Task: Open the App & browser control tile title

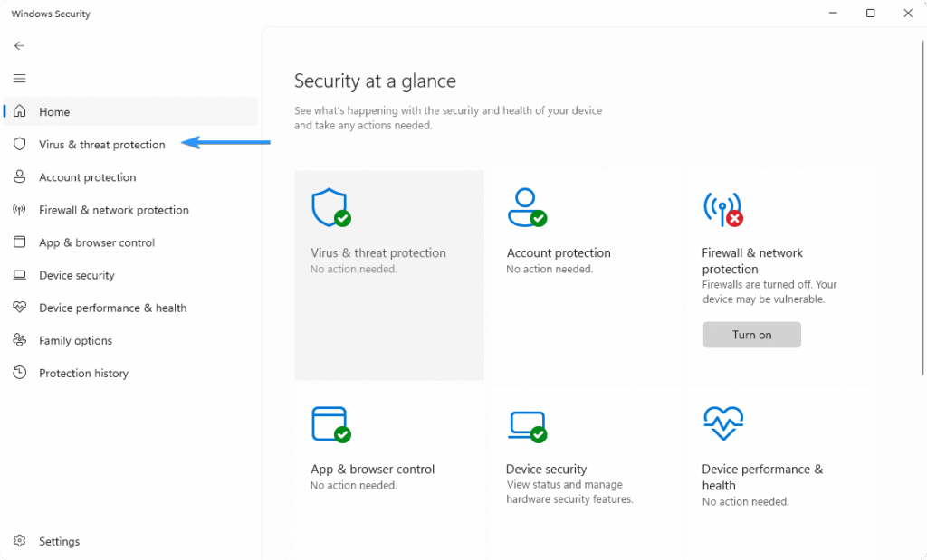Action: tap(372, 469)
